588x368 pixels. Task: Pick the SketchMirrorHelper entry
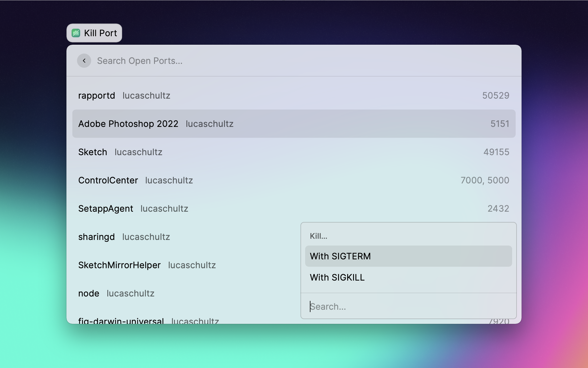pyautogui.click(x=176, y=265)
